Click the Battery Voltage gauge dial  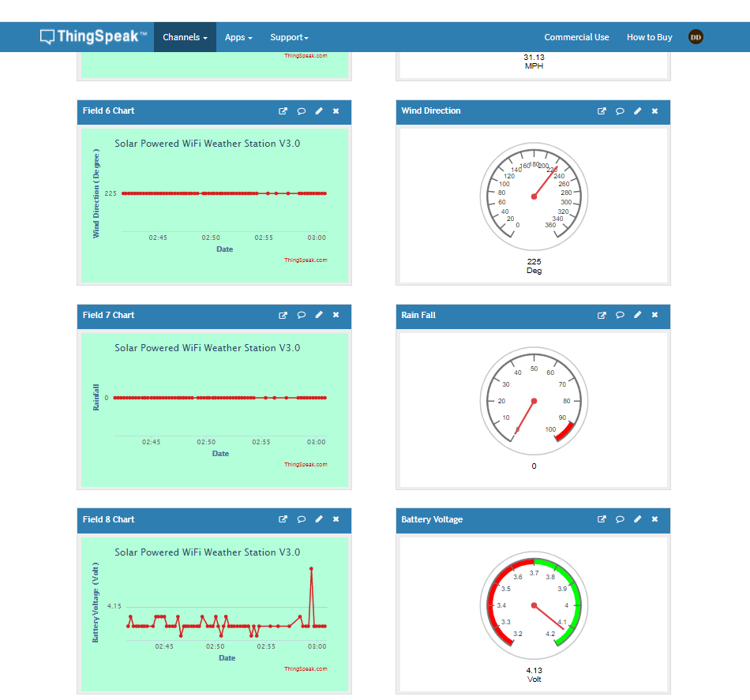point(534,605)
